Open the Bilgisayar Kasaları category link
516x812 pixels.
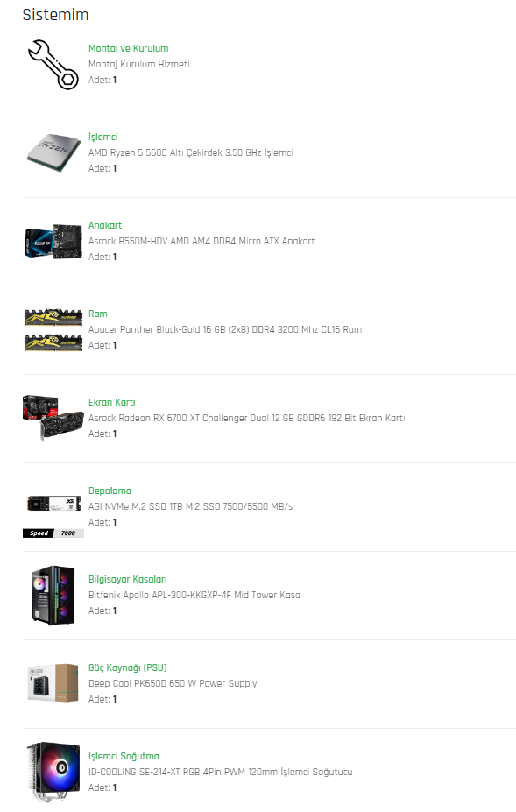coord(127,580)
